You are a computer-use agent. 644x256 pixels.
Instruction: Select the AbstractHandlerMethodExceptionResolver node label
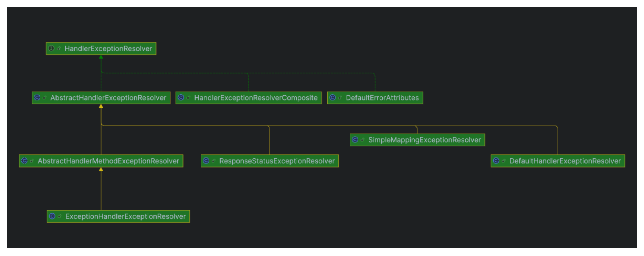(x=108, y=161)
